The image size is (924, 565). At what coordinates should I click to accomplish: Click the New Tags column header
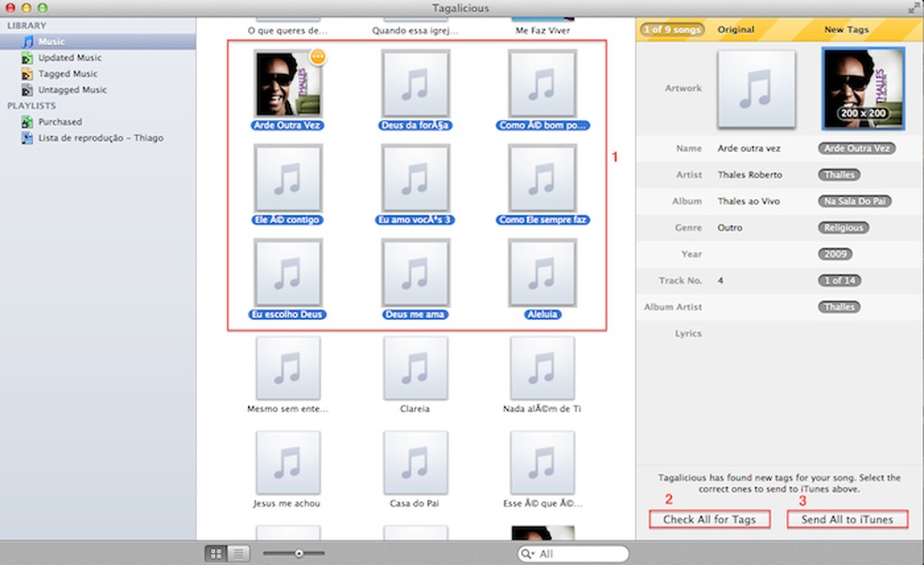(846, 29)
